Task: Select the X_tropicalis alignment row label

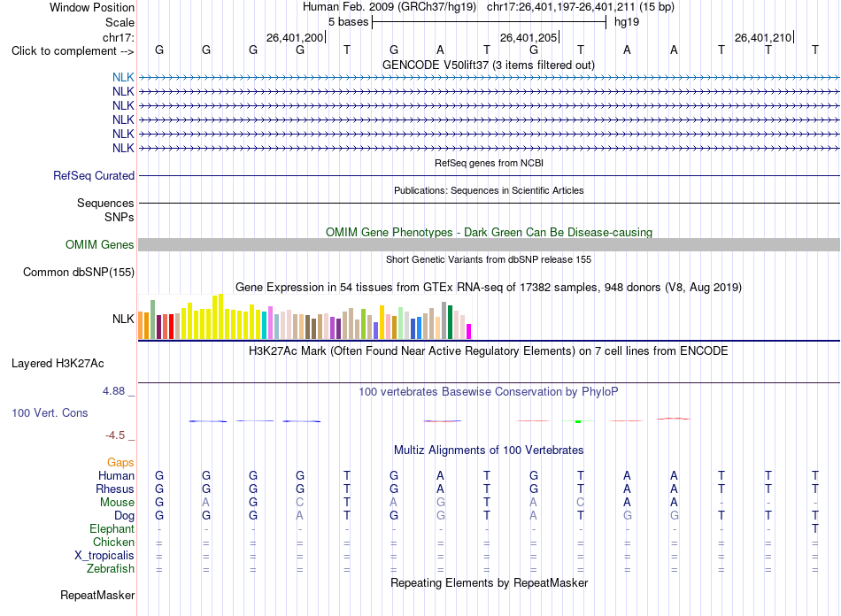Action: point(104,556)
